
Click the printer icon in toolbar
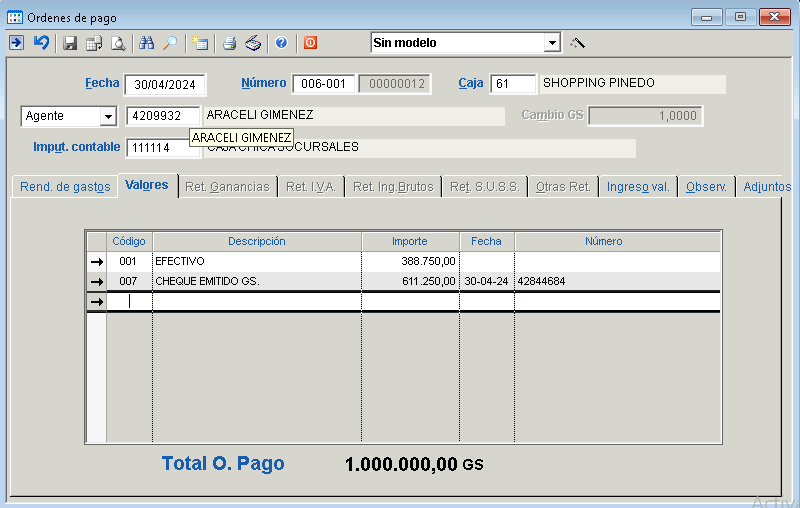coord(229,43)
